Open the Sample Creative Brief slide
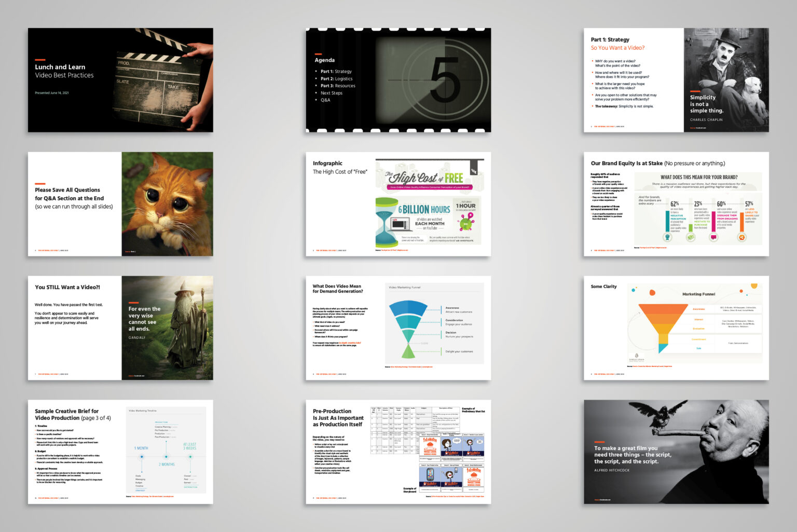The height and width of the screenshot is (532, 797). (x=120, y=452)
